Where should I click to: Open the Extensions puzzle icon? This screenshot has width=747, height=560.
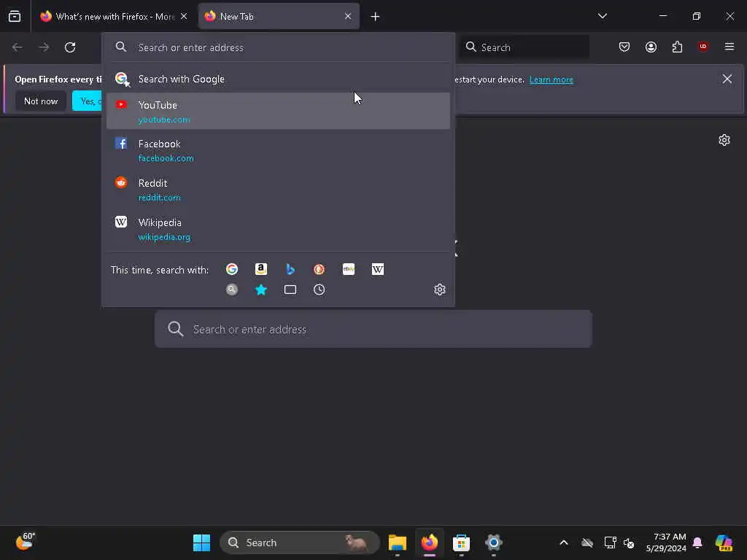coord(677,47)
